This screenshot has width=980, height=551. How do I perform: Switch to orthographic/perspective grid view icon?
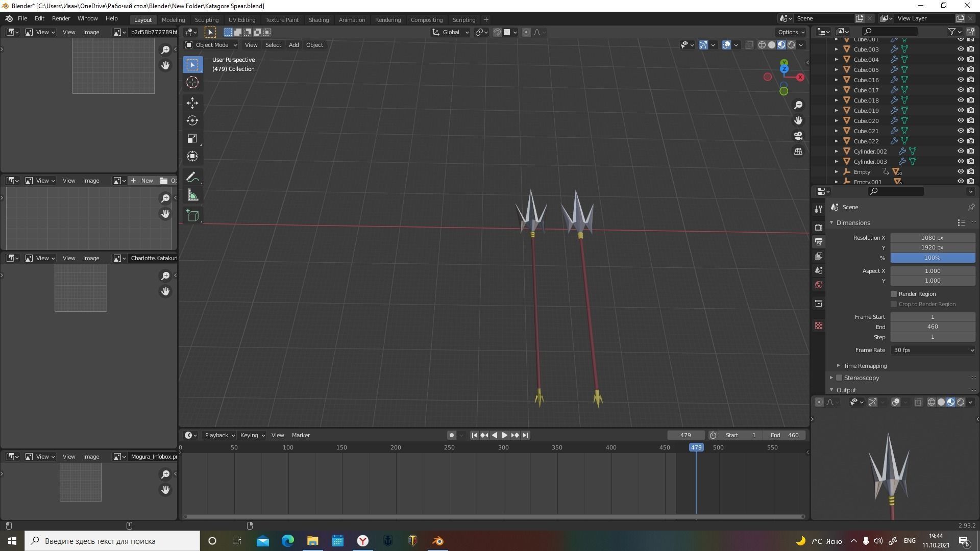[798, 152]
